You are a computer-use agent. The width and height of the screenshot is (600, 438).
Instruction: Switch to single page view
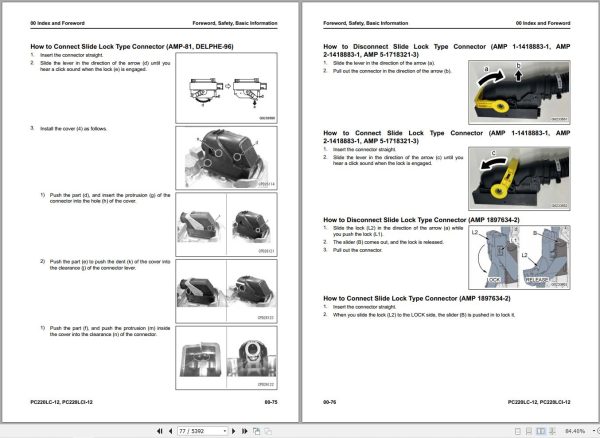(x=518, y=431)
